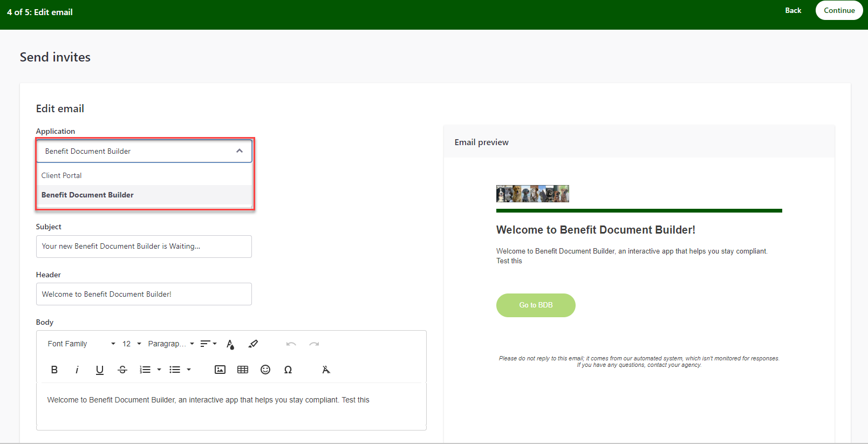Open the Paragraph format dropdown
Image resolution: width=868 pixels, height=444 pixels.
point(171,344)
